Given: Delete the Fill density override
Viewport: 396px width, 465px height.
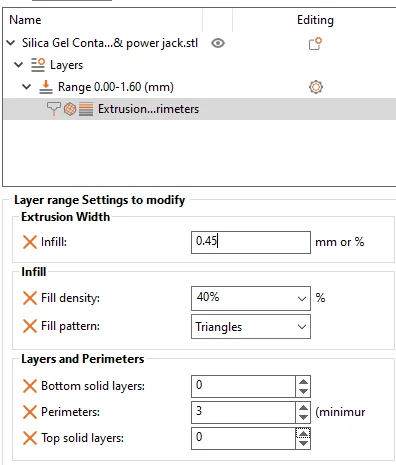Looking at the screenshot, I should (30, 298).
